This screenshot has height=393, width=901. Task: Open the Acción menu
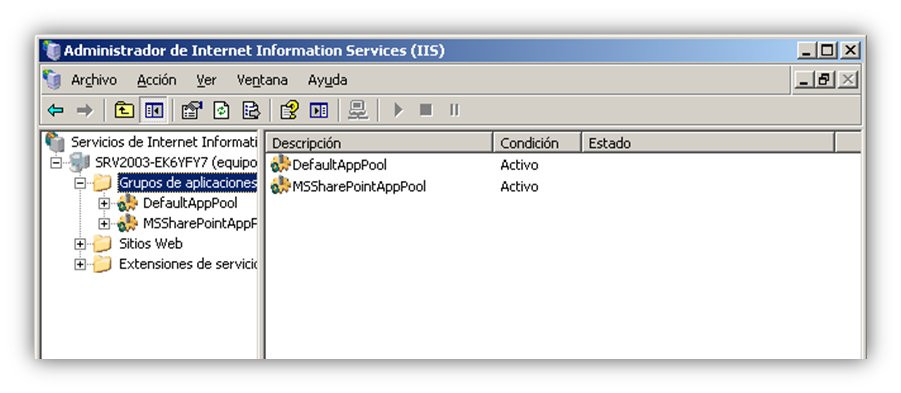tap(156, 80)
